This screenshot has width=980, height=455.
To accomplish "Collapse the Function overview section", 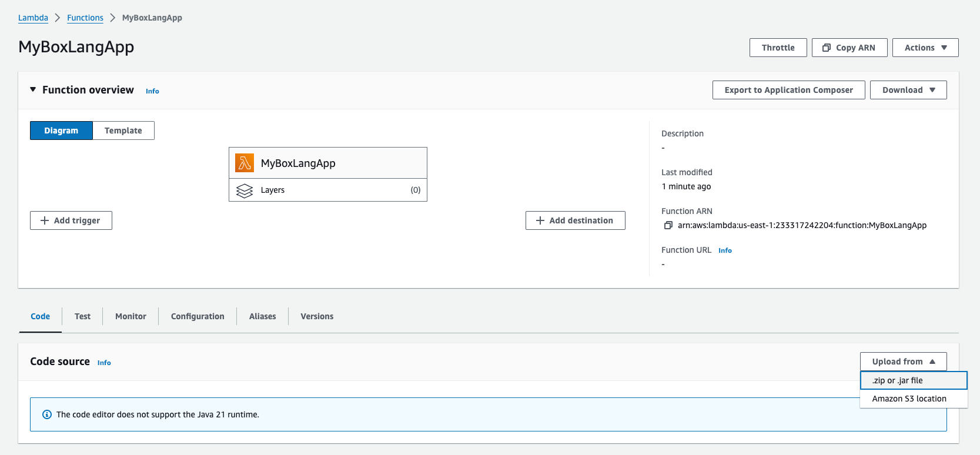I will coord(33,89).
